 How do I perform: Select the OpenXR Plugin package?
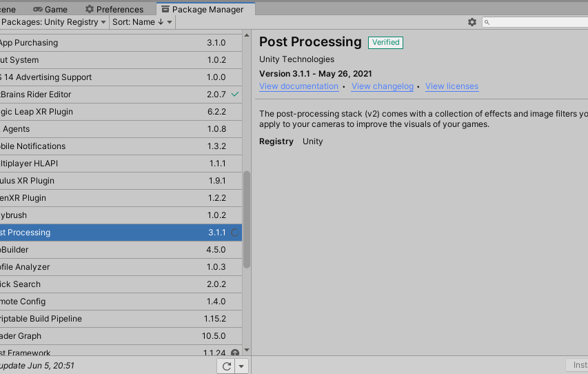click(121, 198)
